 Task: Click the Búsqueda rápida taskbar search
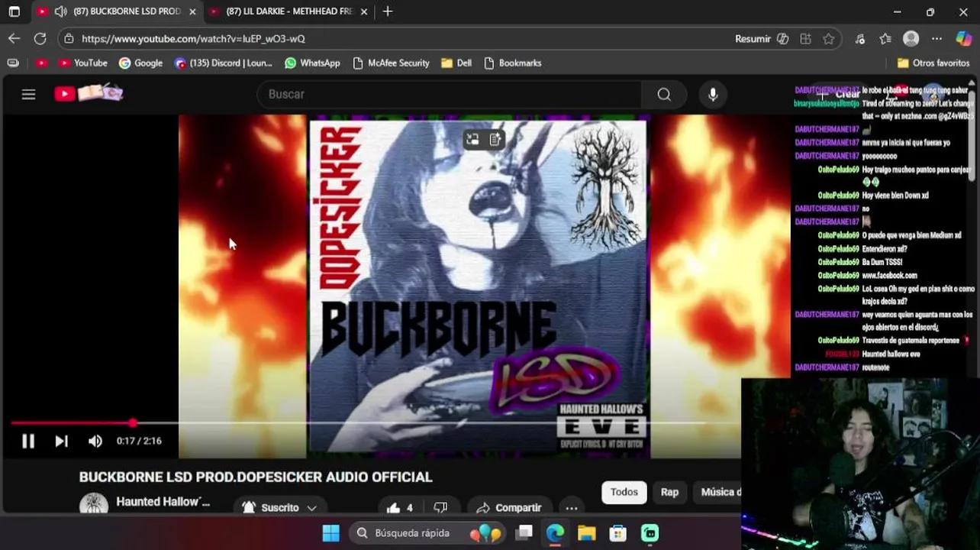coord(427,533)
